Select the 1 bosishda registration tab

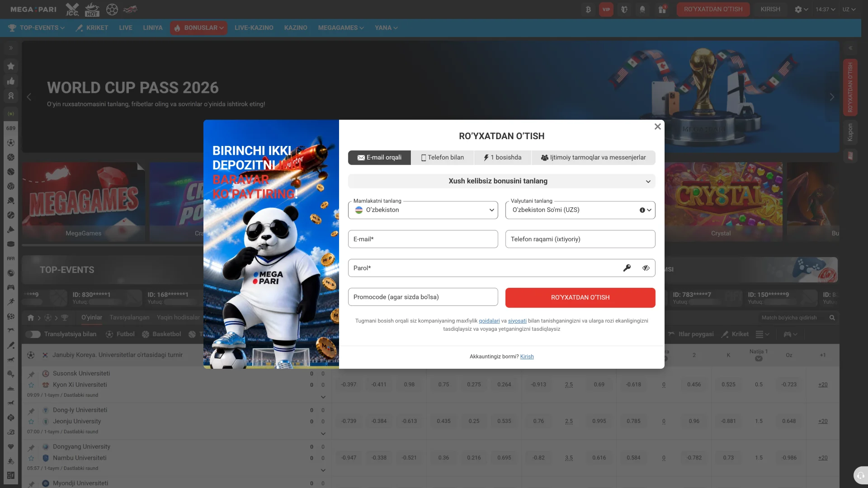pos(503,158)
